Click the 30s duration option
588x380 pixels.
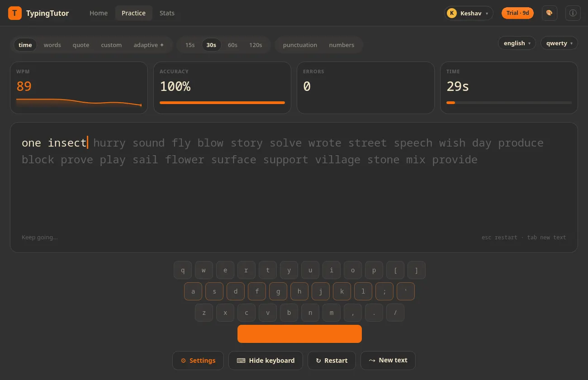click(211, 45)
